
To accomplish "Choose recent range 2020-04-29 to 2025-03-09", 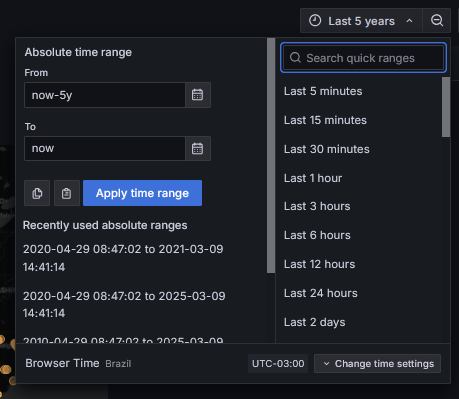I will (124, 304).
